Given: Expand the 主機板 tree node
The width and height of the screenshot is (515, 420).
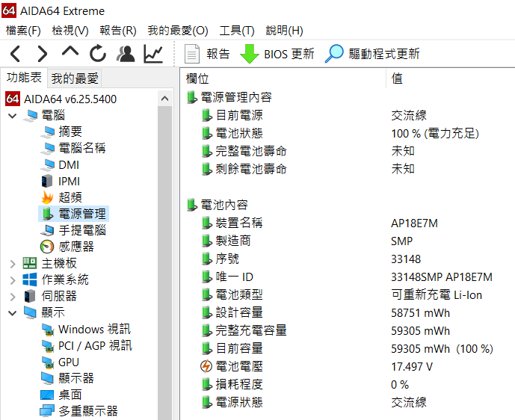Looking at the screenshot, I should (13, 264).
